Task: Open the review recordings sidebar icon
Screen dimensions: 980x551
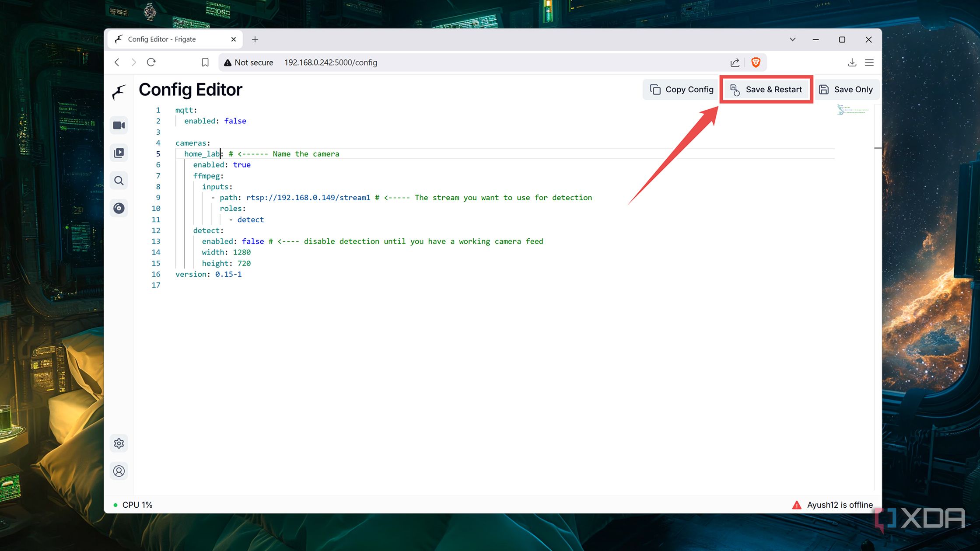Action: pyautogui.click(x=119, y=153)
